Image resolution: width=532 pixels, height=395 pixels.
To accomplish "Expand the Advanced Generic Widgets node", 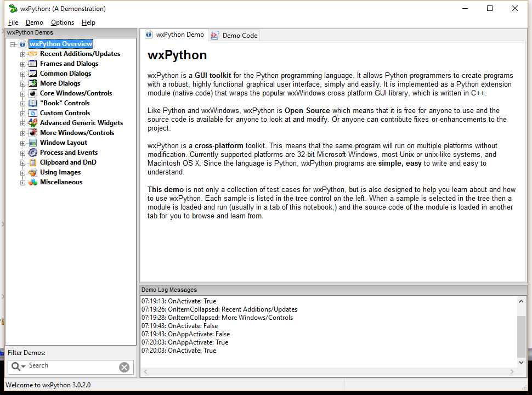I will click(x=22, y=123).
